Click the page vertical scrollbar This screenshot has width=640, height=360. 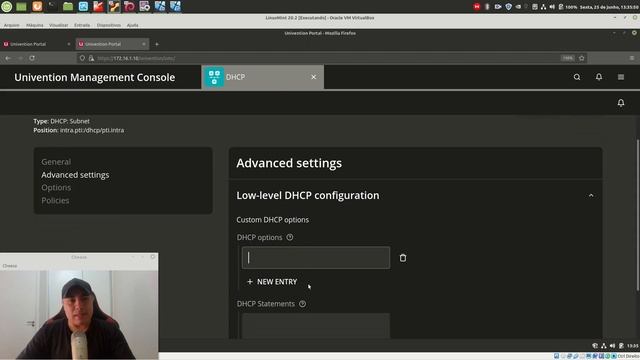point(638,215)
